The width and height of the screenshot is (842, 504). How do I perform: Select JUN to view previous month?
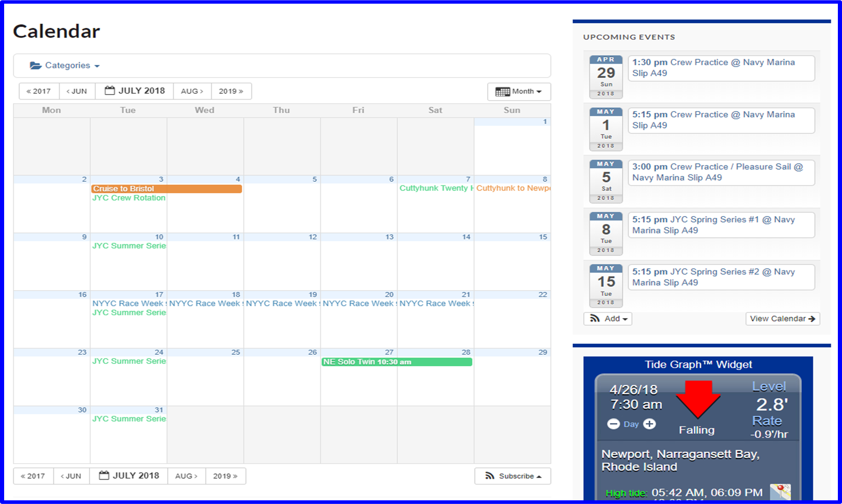tap(77, 91)
